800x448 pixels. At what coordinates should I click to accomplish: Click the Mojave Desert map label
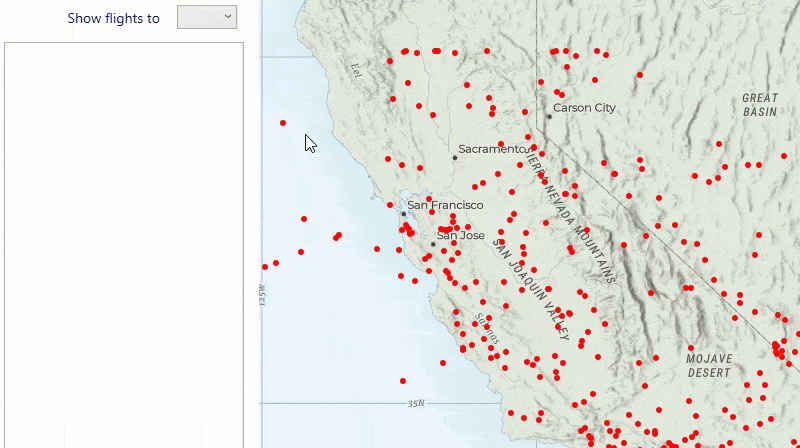pyautogui.click(x=709, y=366)
